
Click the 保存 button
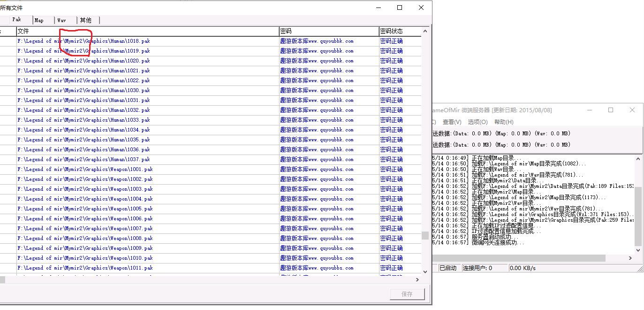[407, 294]
